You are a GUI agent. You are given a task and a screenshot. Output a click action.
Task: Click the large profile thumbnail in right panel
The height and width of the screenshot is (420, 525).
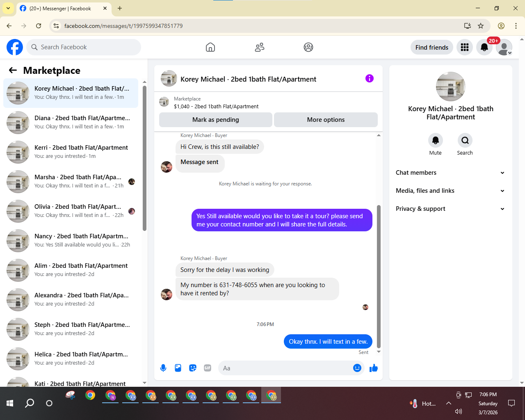pyautogui.click(x=451, y=87)
